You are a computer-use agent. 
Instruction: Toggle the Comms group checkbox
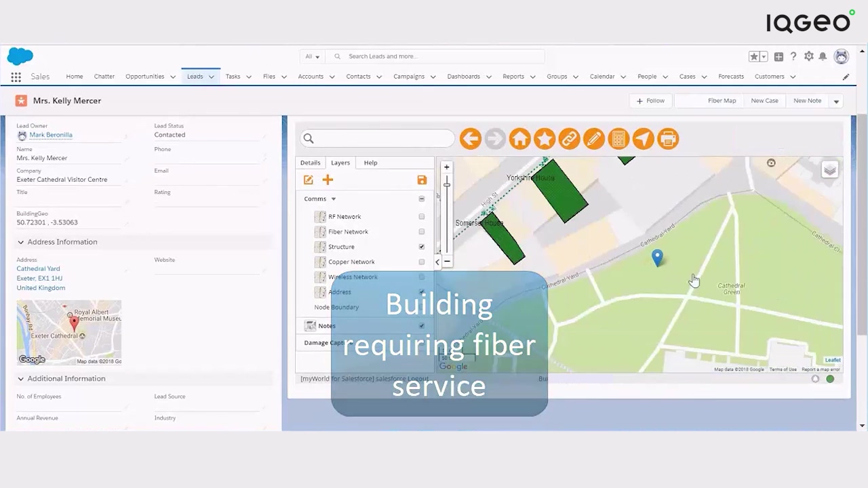tap(422, 199)
